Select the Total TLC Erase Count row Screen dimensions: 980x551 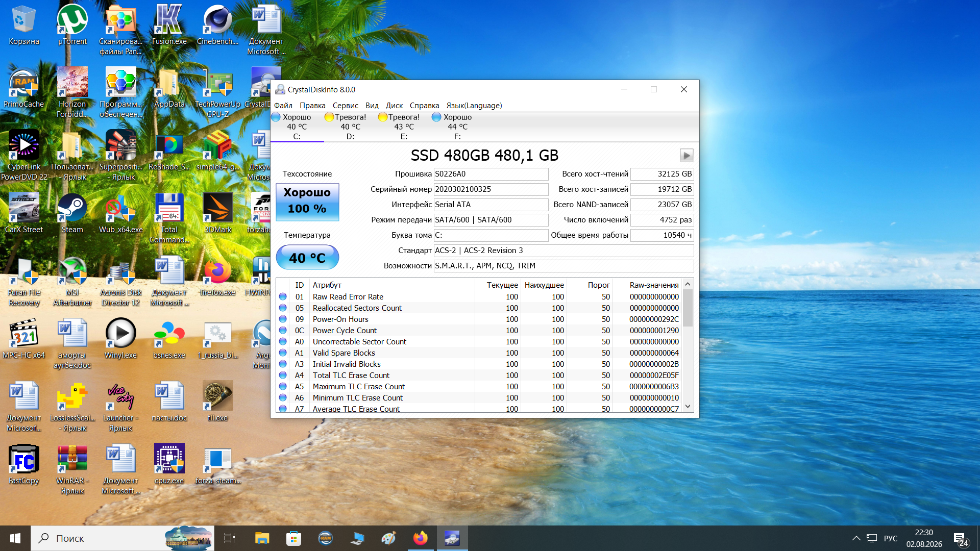pos(479,375)
